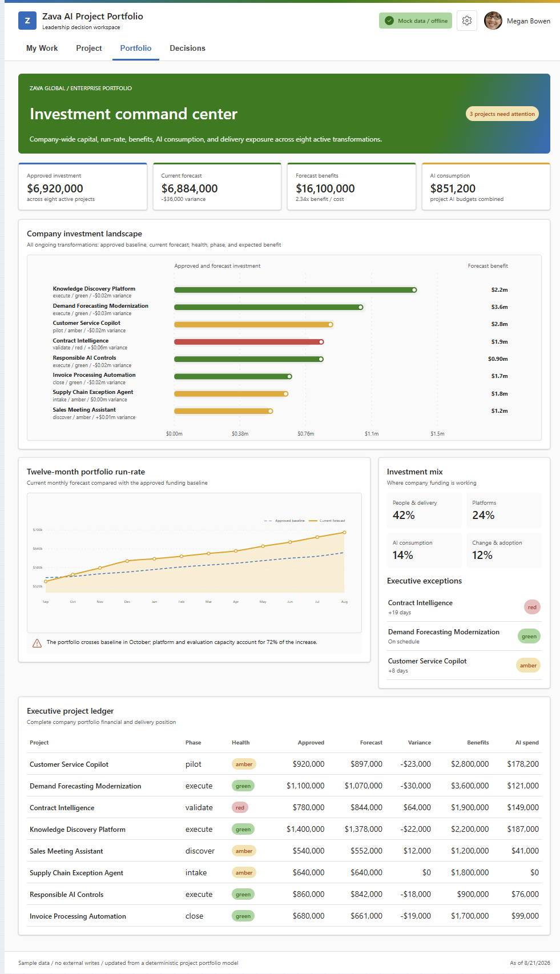Select the Knowledge Discovery Platform ledger row
Screen dimensions: 560x974
[x=284, y=829]
